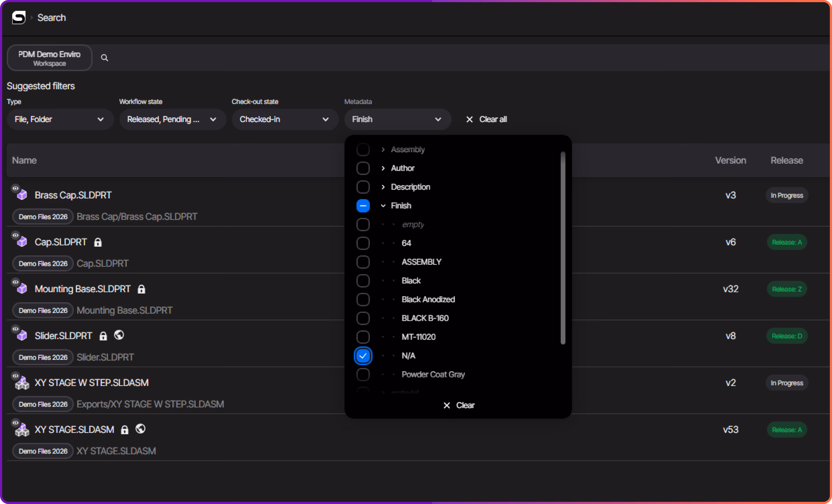
Task: Check the Author metadata checkbox
Action: (363, 168)
